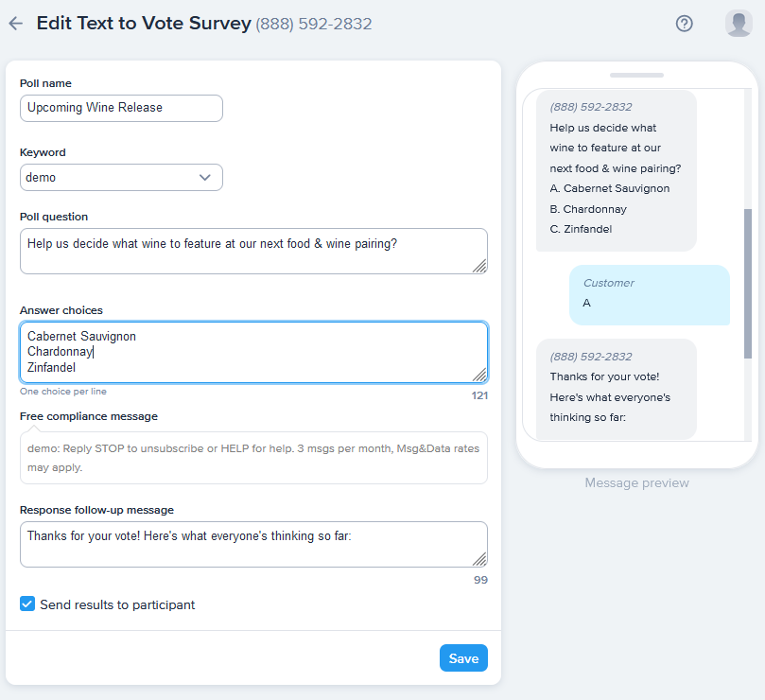Go back using the left arrow icon
This screenshot has width=765, height=700.
pyautogui.click(x=16, y=24)
